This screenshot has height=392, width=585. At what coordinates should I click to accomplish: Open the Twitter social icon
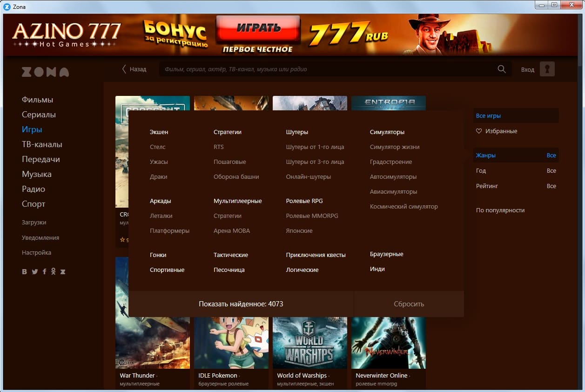click(x=34, y=271)
